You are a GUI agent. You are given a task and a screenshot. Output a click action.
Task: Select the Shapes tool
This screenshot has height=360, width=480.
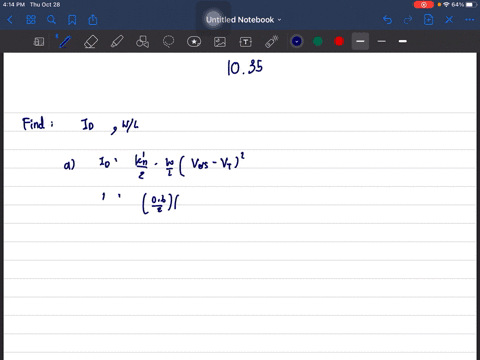tap(143, 42)
